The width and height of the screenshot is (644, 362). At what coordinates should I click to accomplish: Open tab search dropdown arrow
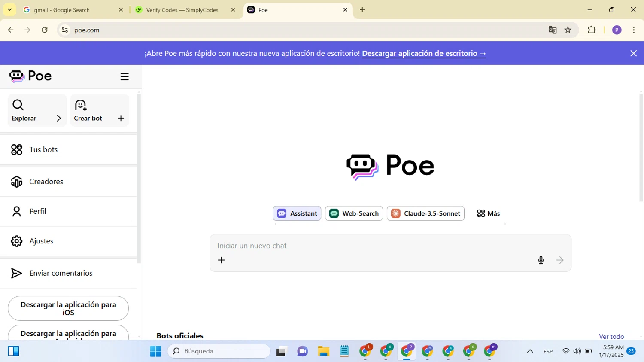pos(9,9)
